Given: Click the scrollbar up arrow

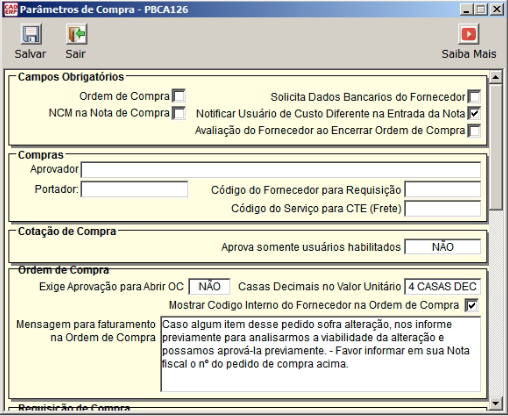Looking at the screenshot, I should pos(496,77).
